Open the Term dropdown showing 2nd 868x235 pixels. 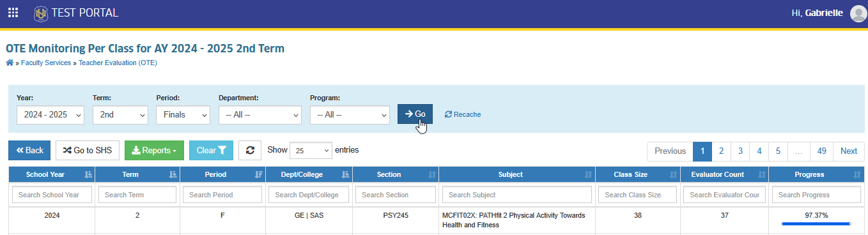[x=120, y=115]
